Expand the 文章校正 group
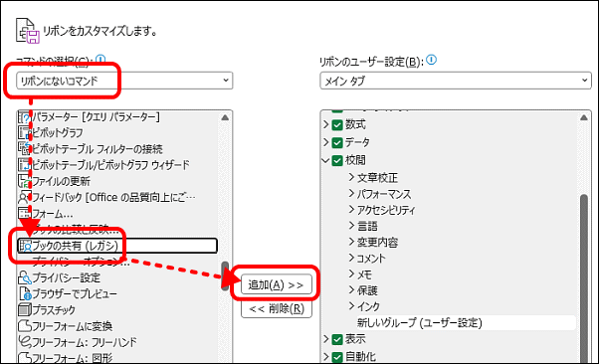Image resolution: width=599 pixels, height=364 pixels. click(351, 177)
